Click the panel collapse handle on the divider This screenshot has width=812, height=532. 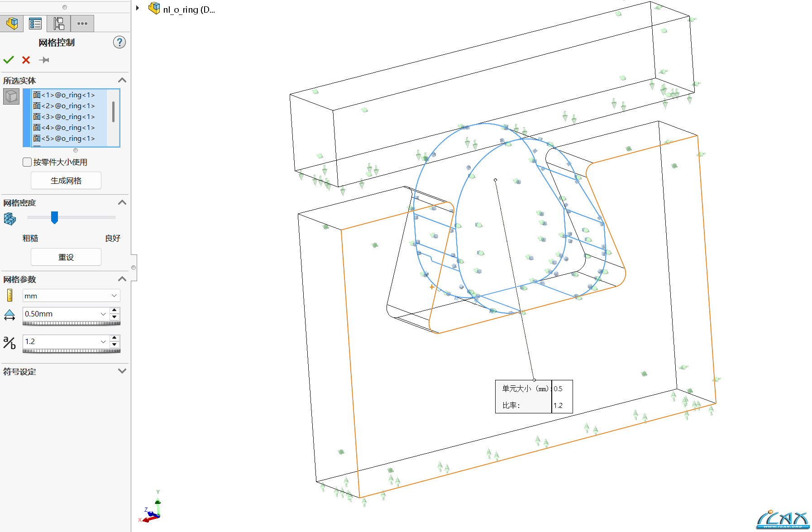134,268
